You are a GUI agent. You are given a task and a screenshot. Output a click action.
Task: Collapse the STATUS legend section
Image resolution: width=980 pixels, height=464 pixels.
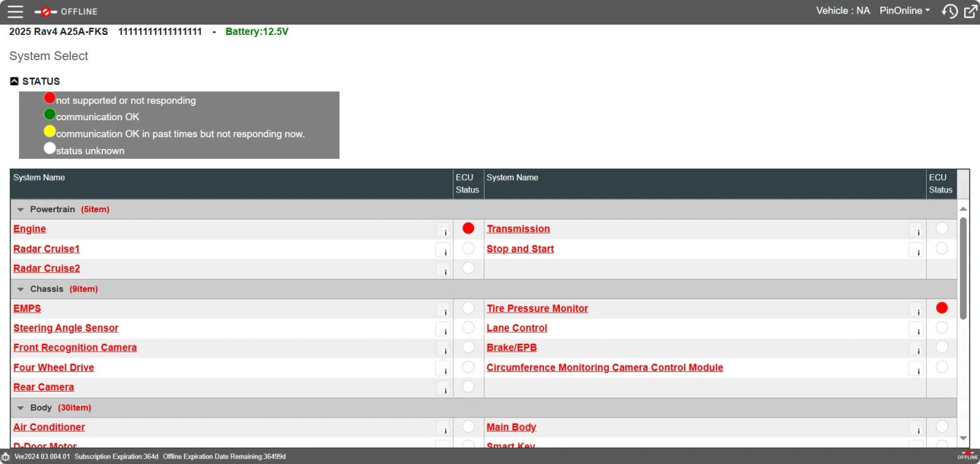pos(14,81)
